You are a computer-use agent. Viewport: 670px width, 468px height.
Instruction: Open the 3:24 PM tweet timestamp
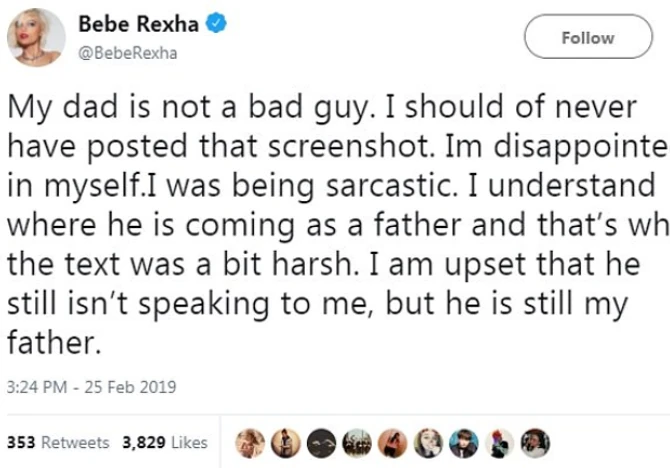click(x=36, y=385)
